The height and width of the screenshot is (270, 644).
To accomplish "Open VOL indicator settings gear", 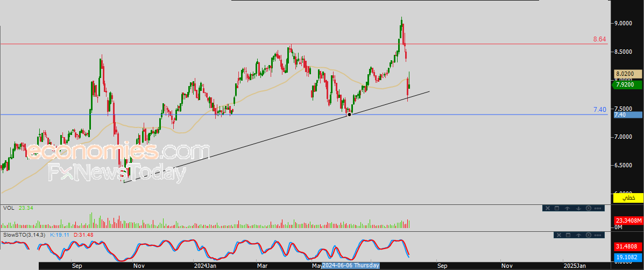I will click(x=588, y=208).
